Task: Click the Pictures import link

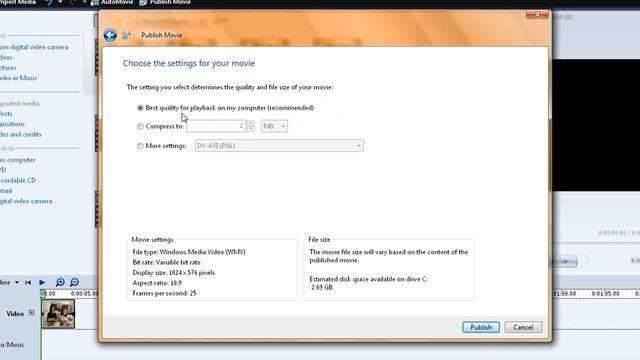Action: click(x=8, y=68)
